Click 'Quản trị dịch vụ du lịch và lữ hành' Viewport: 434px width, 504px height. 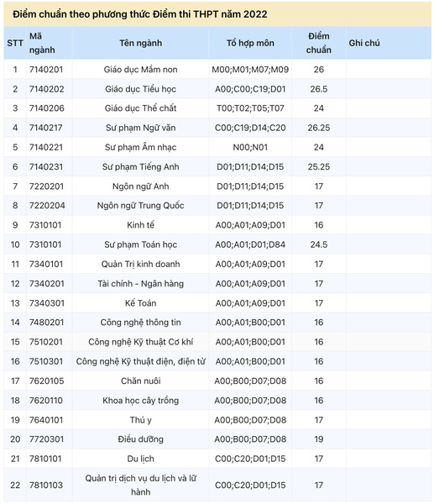point(141,485)
